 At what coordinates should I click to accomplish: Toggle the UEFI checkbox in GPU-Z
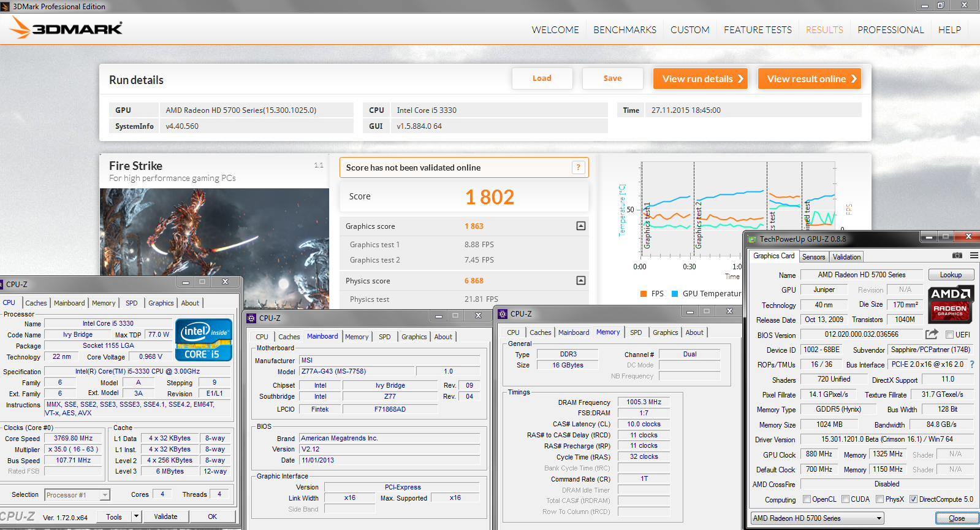(949, 335)
